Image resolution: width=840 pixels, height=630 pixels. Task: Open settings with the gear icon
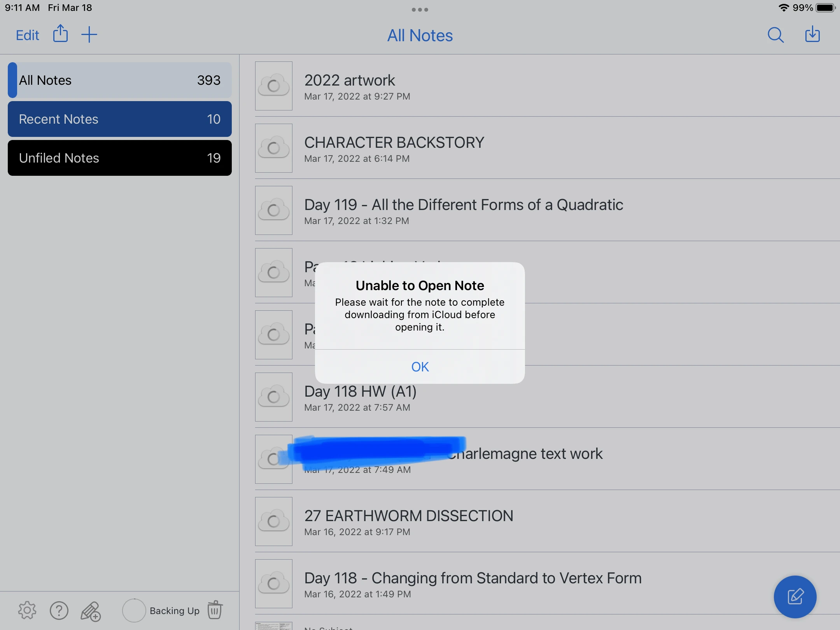pos(27,610)
